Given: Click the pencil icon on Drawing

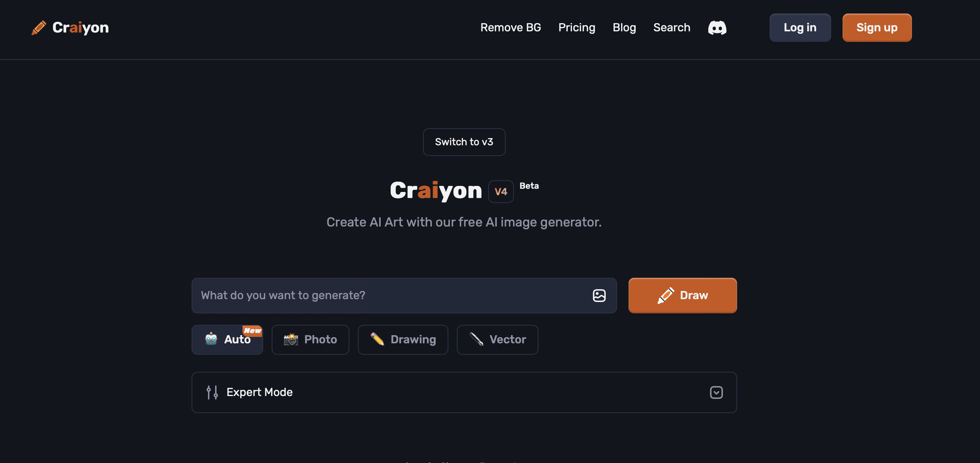Looking at the screenshot, I should (x=377, y=339).
